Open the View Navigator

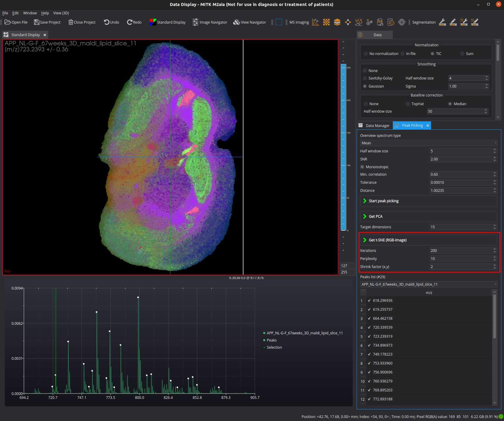[250, 22]
